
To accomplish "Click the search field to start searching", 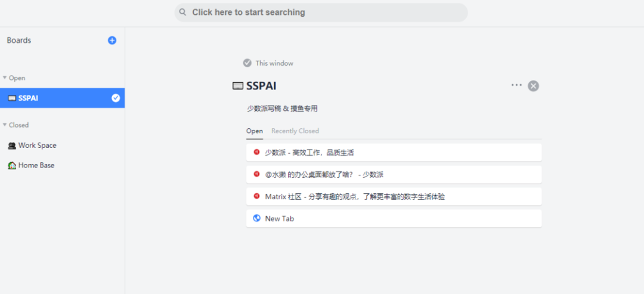I will [322, 13].
